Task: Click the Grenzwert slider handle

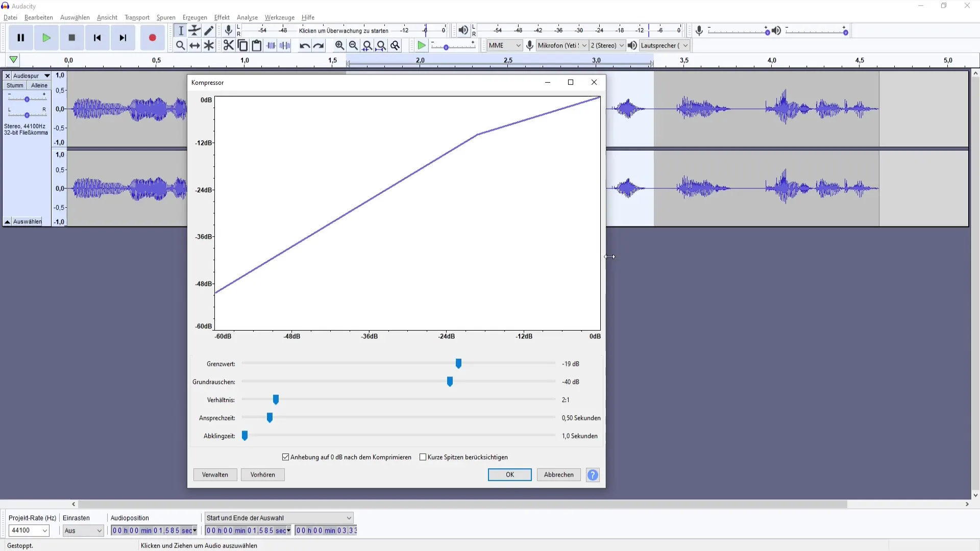Action: (x=458, y=363)
